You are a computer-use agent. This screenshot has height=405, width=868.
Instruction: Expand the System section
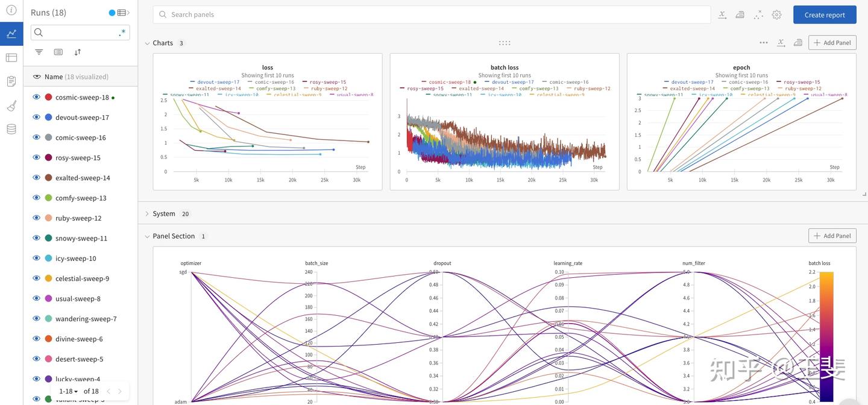(147, 214)
